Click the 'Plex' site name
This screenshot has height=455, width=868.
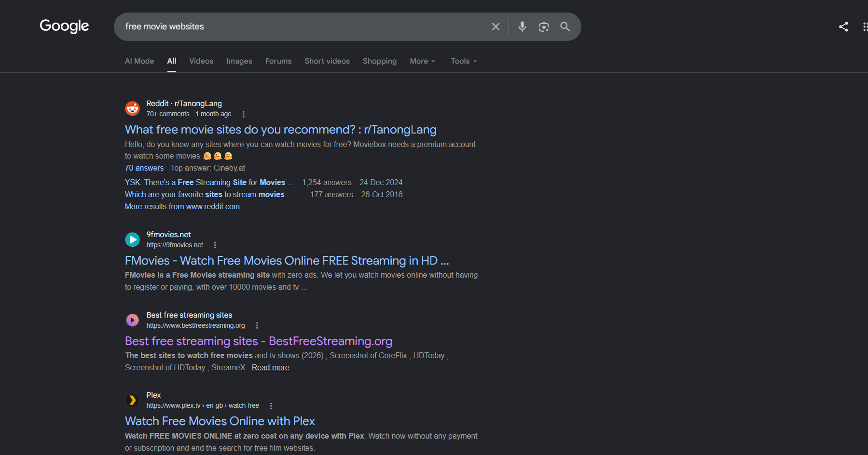pyautogui.click(x=154, y=395)
